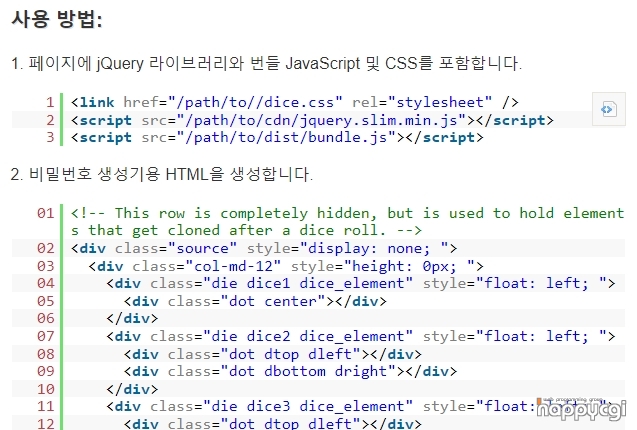The width and height of the screenshot is (637, 430).
Task: Click the div class="source" code line
Action: pyautogui.click(x=264, y=248)
